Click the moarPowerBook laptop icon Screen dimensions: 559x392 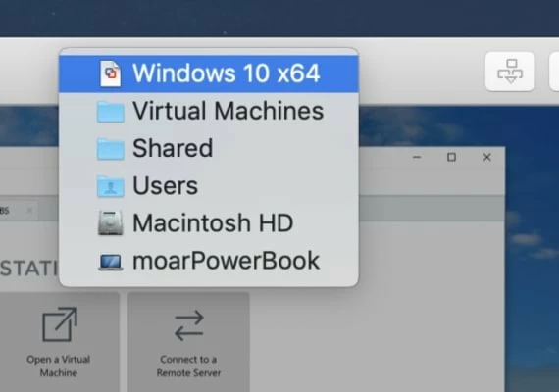click(111, 263)
